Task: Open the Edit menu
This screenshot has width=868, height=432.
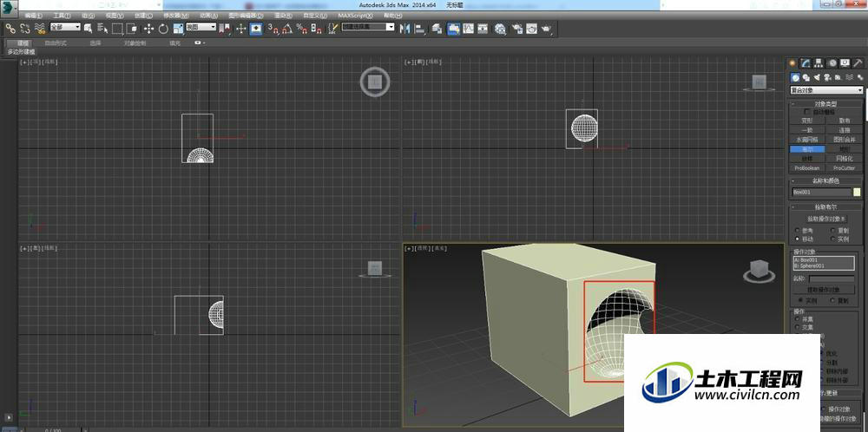Action: click(x=34, y=16)
